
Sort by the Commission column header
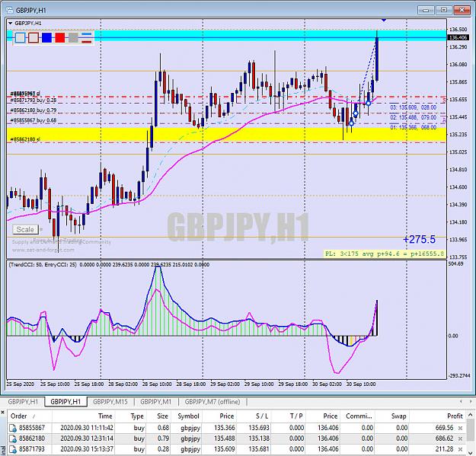(359, 416)
